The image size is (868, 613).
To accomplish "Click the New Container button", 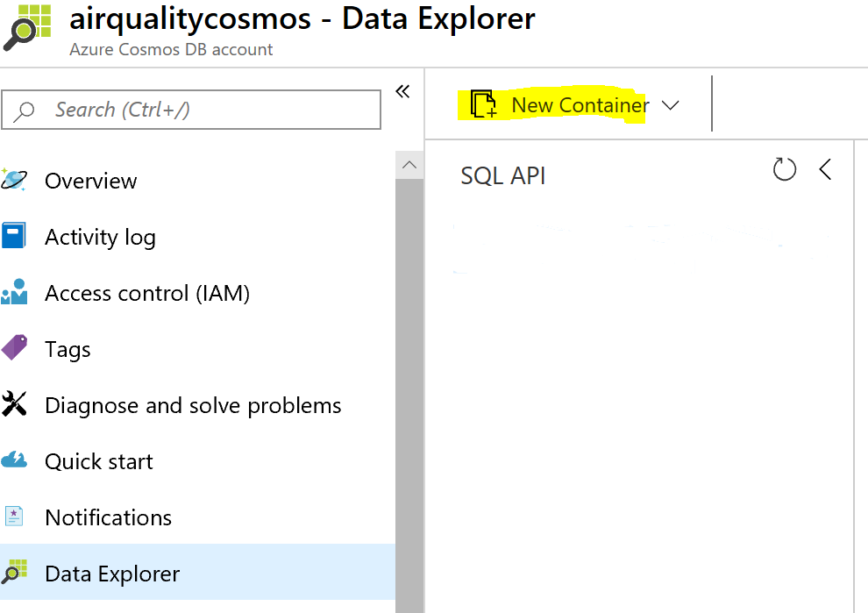I will (580, 105).
